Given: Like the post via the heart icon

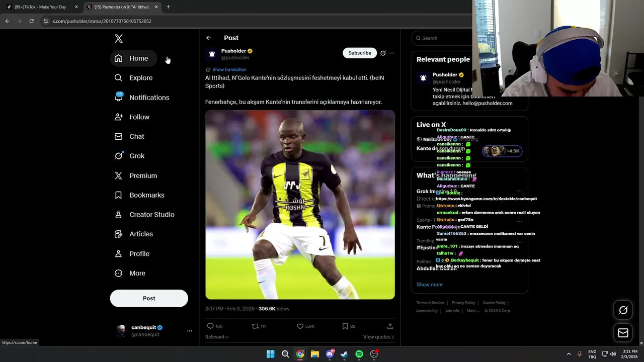Looking at the screenshot, I should tap(300, 326).
